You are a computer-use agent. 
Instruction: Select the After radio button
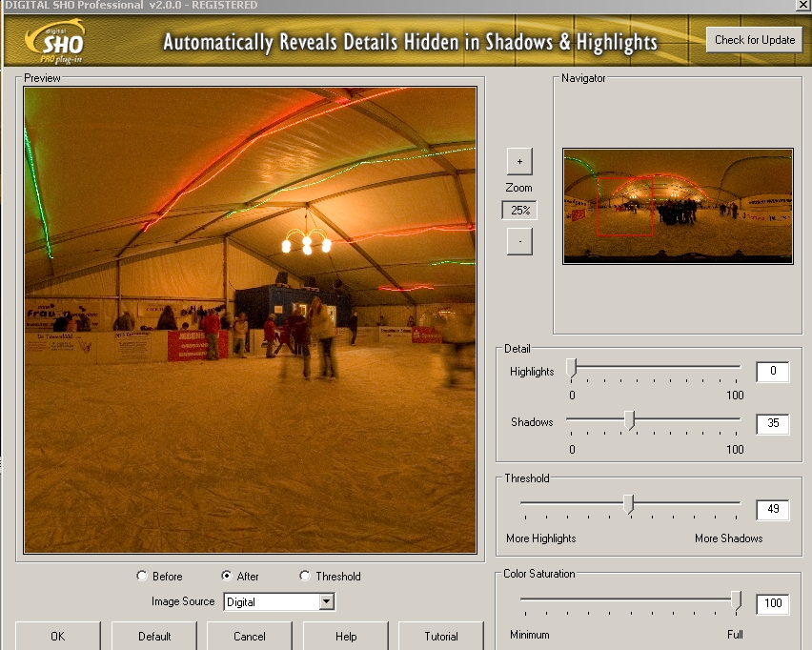tap(226, 577)
